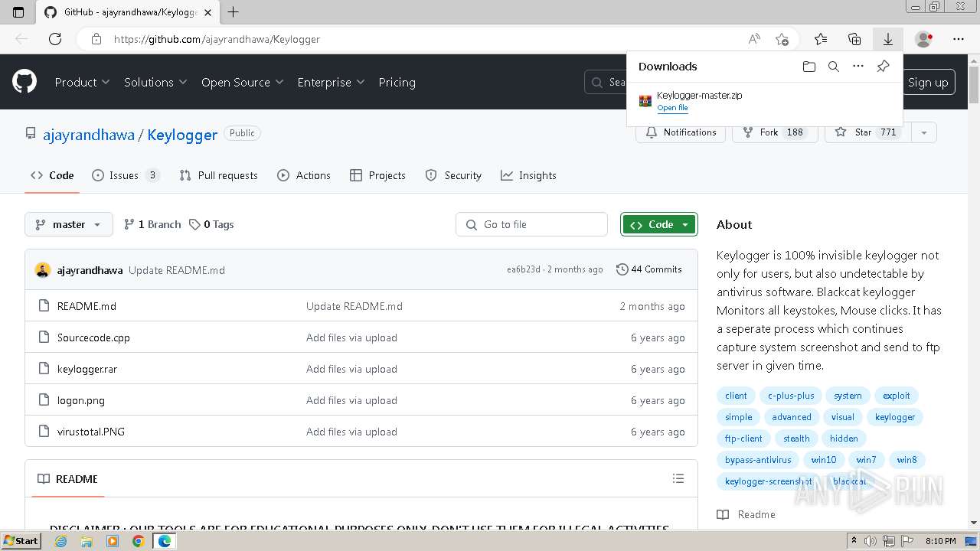Toggle the Downloads toolbar button

[x=888, y=39]
